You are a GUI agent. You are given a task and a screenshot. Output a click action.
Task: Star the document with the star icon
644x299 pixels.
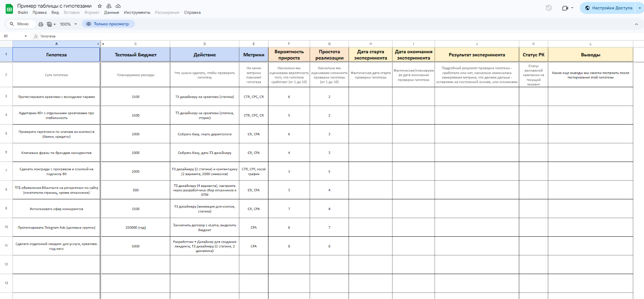[100, 6]
